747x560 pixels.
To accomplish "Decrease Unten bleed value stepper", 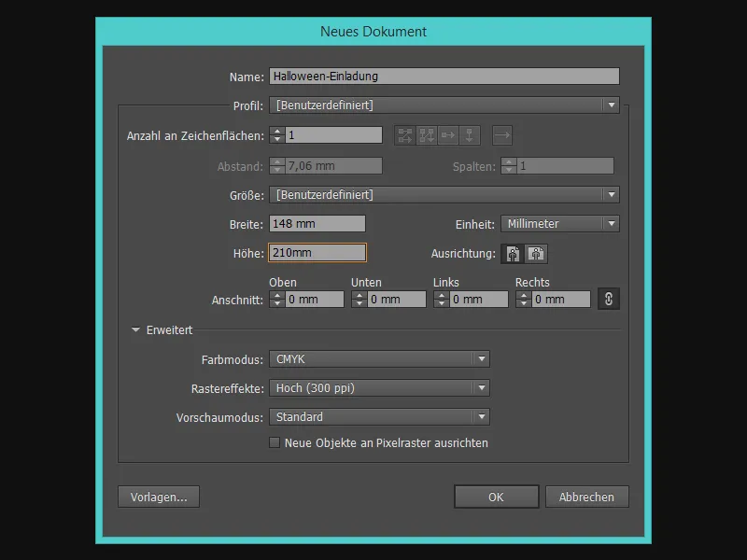I will click(x=359, y=303).
